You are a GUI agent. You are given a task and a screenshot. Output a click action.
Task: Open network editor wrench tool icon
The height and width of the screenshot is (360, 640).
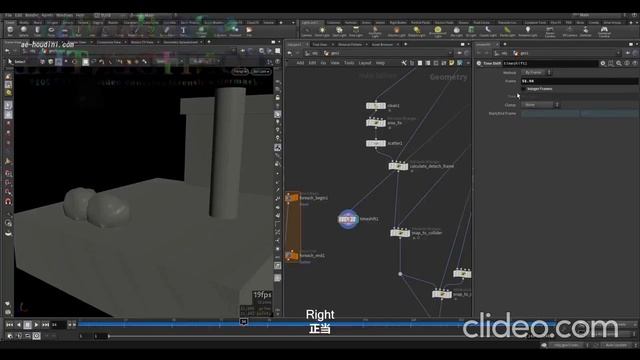pos(404,63)
